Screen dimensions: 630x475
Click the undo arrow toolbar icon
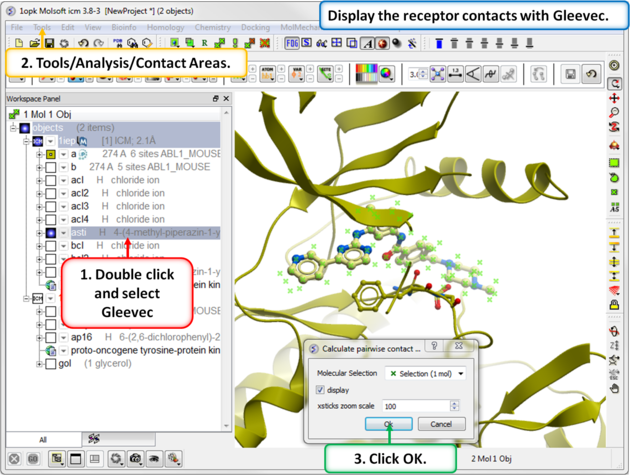coord(593,75)
